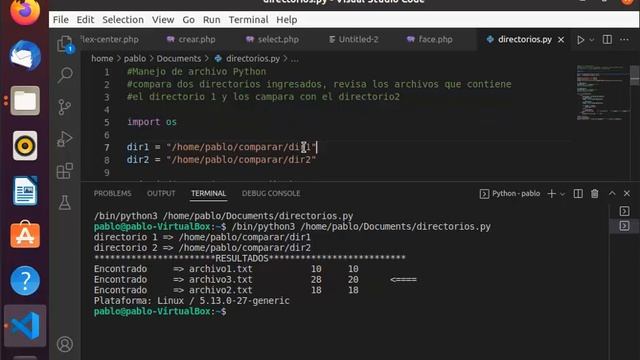Open the editor More Actions ellipsis
The height and width of the screenshot is (360, 640).
[624, 40]
